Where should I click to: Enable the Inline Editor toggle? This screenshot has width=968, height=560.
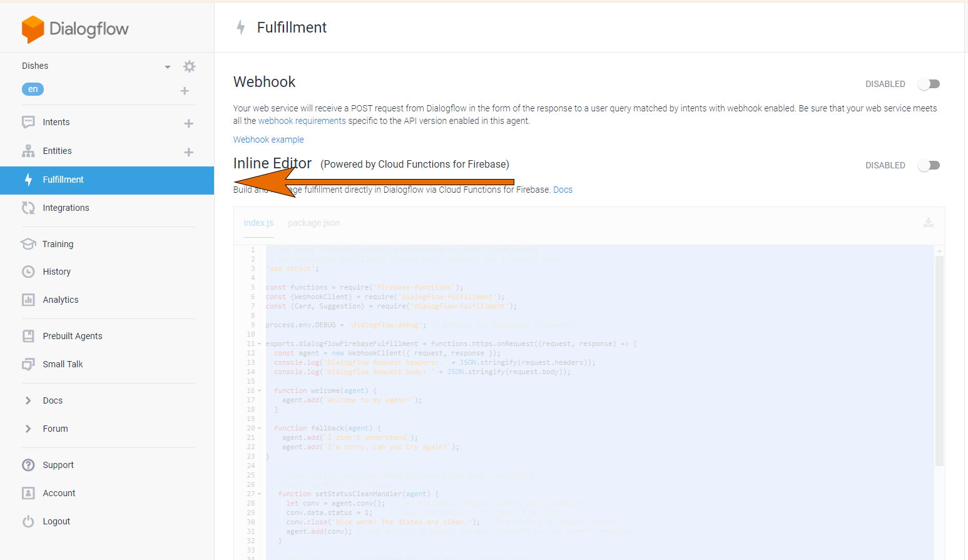pos(929,165)
